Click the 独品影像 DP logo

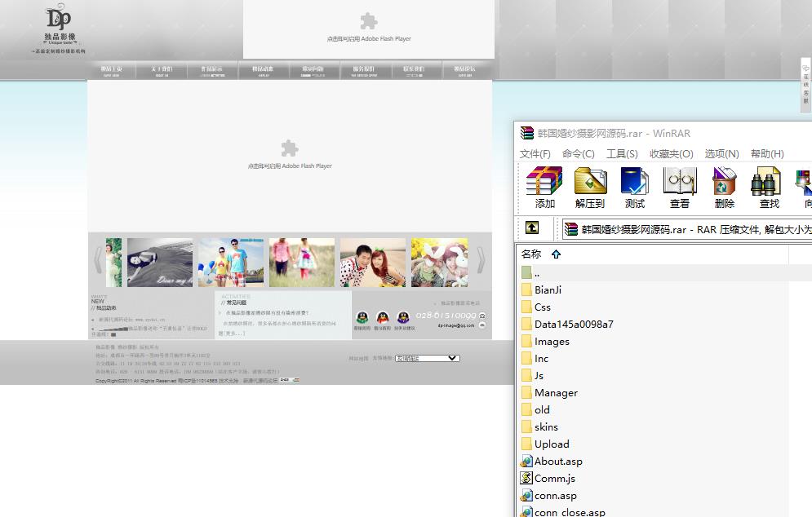(x=60, y=29)
